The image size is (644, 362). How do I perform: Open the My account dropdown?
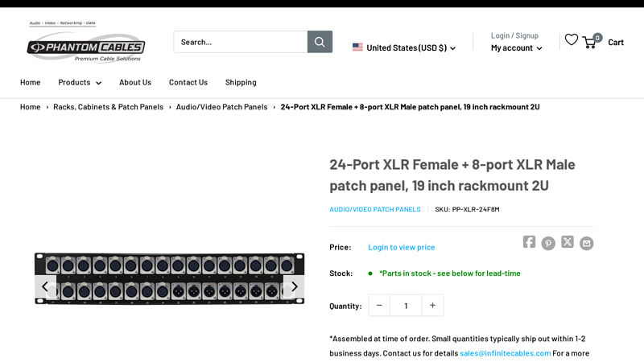tap(516, 47)
